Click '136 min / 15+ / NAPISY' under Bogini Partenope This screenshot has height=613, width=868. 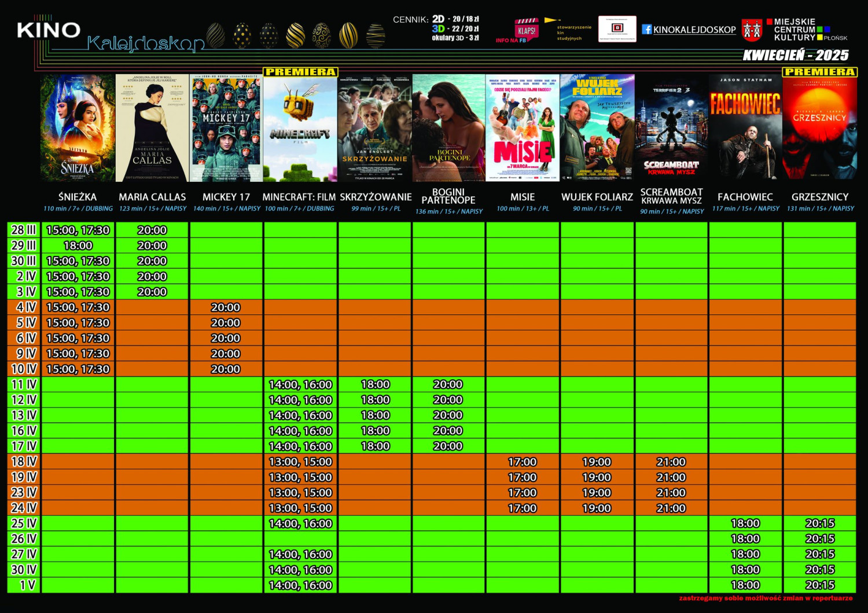[x=449, y=211]
